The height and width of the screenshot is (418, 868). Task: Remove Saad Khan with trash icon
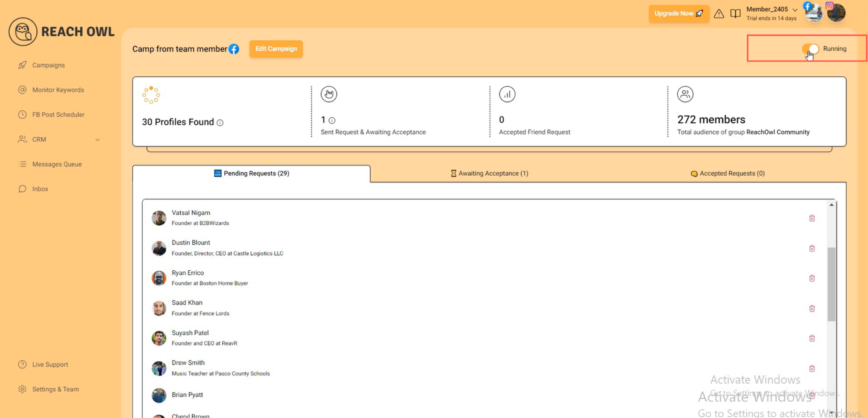click(x=812, y=308)
